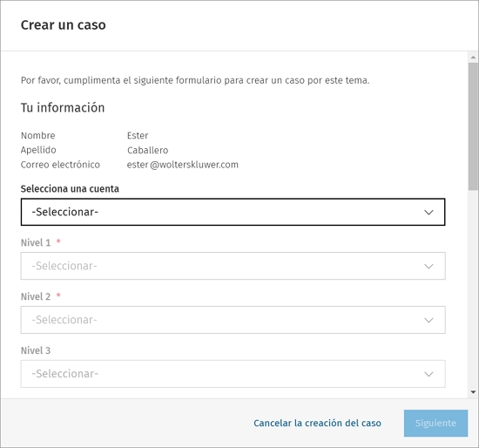Click the Siguiente button
This screenshot has height=448, width=479.
click(x=435, y=423)
